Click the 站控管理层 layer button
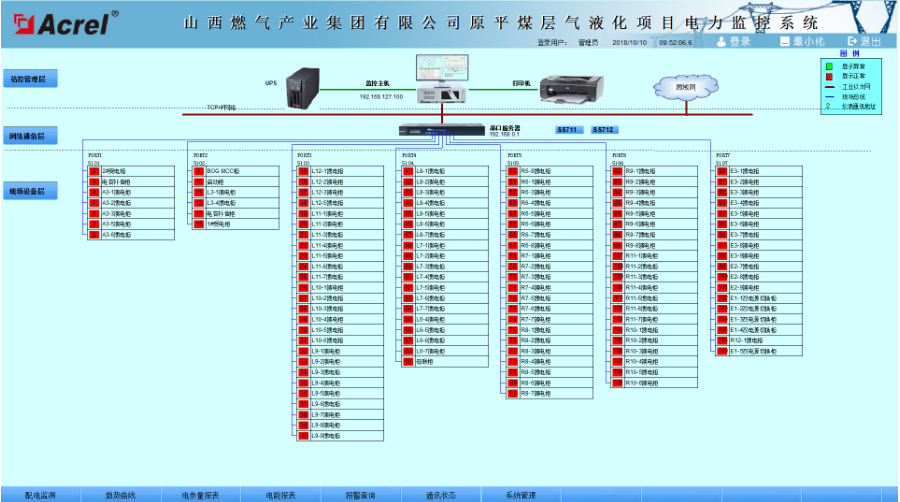900x502 pixels. coord(30,79)
